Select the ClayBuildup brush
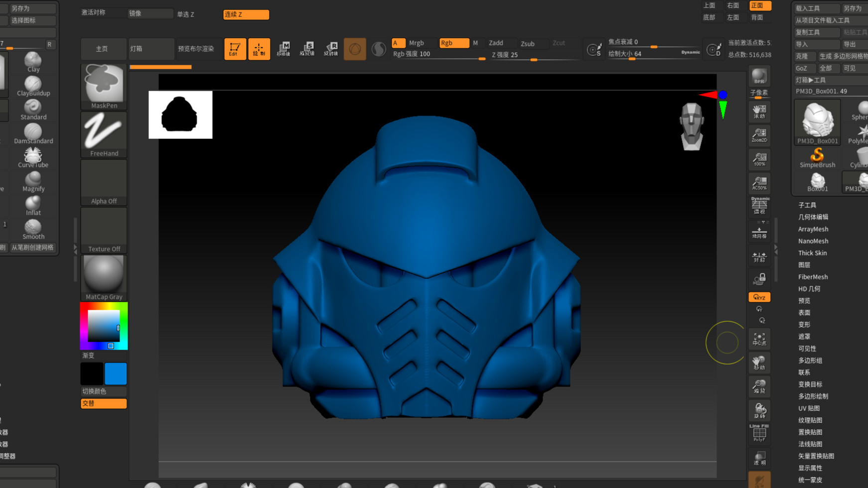The image size is (868, 488). (x=33, y=86)
